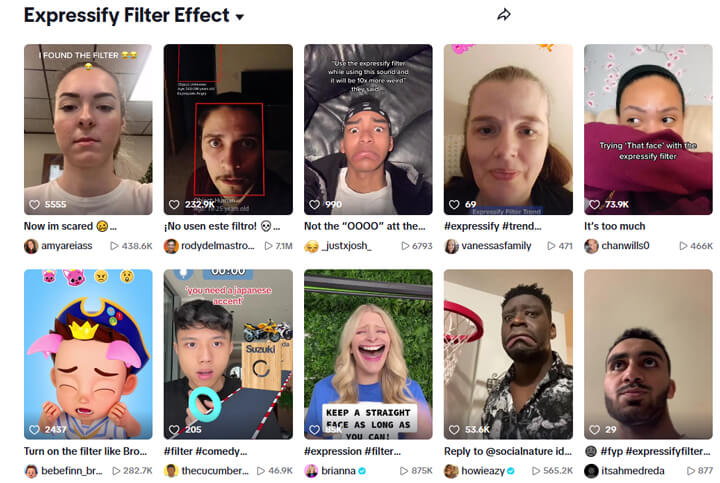This screenshot has width=720, height=483.
Task: Expand the Expressify Filter Effect dropdown arrow
Action: 239,17
